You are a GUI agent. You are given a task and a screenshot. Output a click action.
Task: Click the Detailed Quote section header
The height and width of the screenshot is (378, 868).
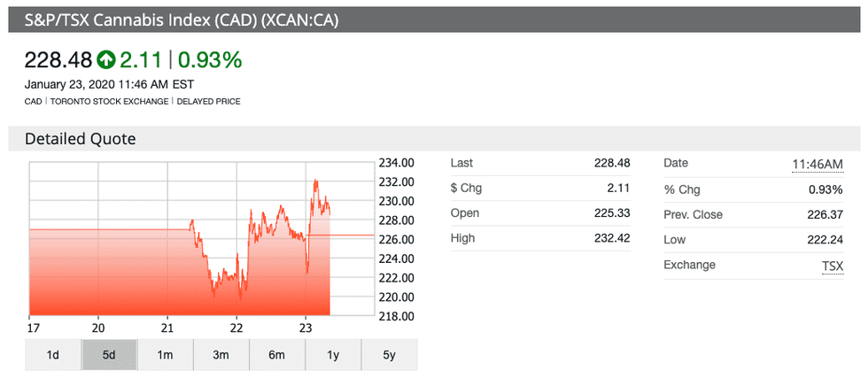[x=80, y=139]
